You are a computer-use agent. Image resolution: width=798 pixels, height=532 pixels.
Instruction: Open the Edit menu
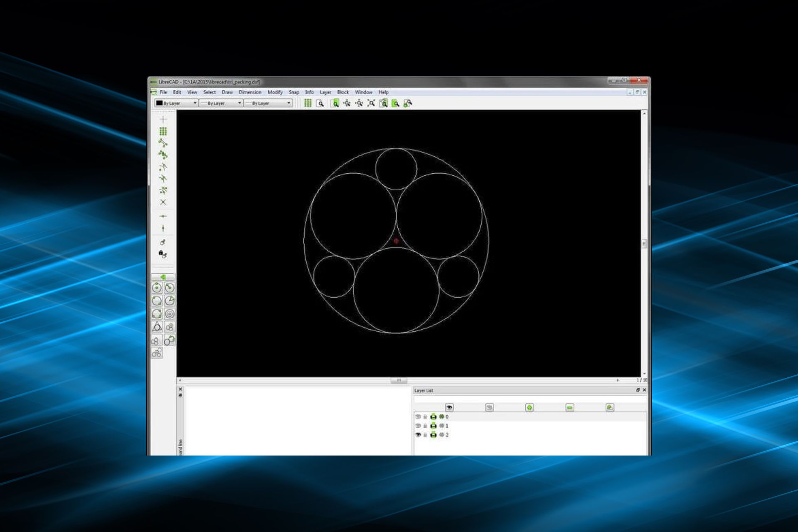177,92
